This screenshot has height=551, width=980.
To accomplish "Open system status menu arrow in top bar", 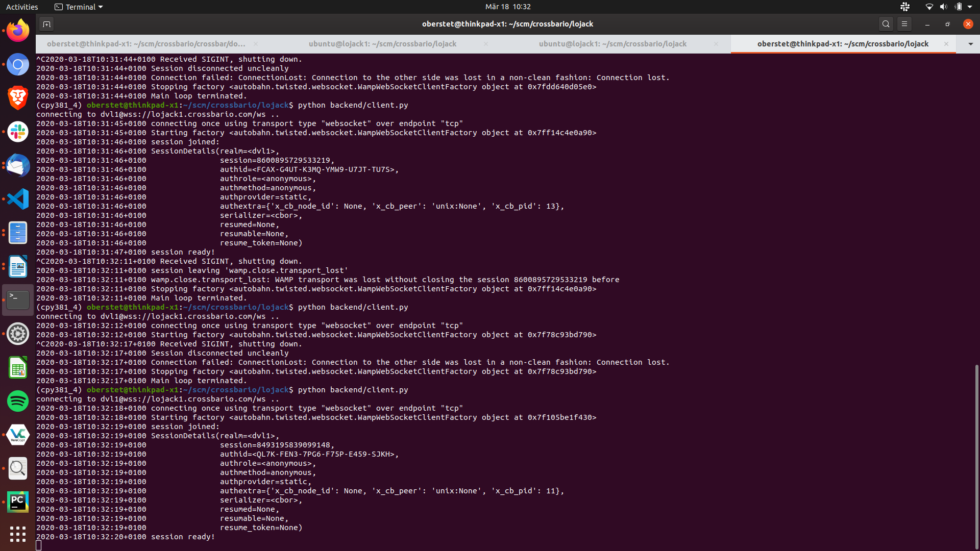I will [970, 7].
